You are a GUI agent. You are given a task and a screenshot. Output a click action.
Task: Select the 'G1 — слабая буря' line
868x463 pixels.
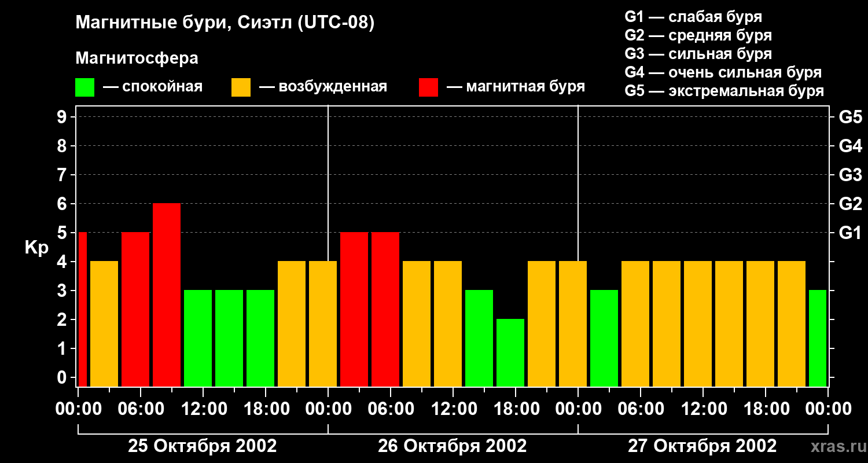[693, 17]
